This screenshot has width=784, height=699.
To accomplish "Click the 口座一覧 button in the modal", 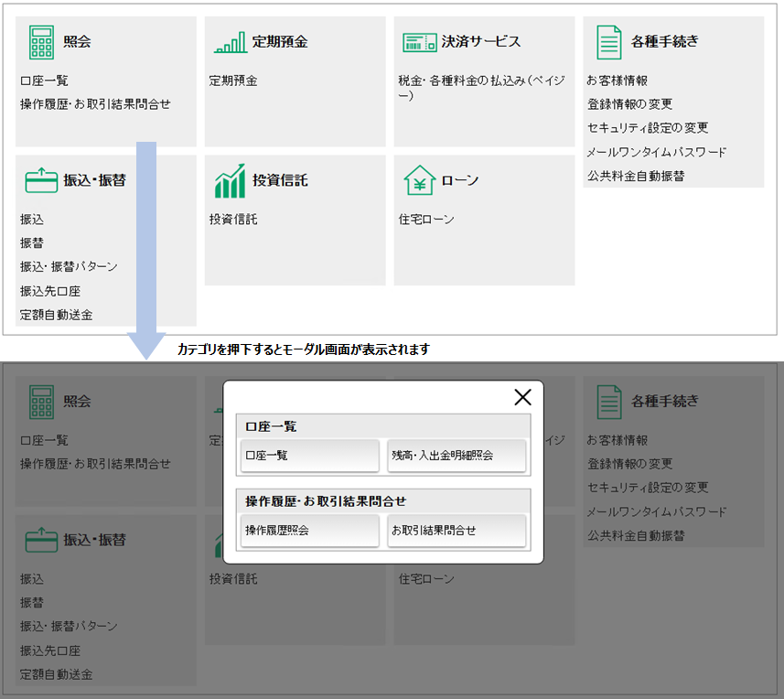I will coord(309,456).
